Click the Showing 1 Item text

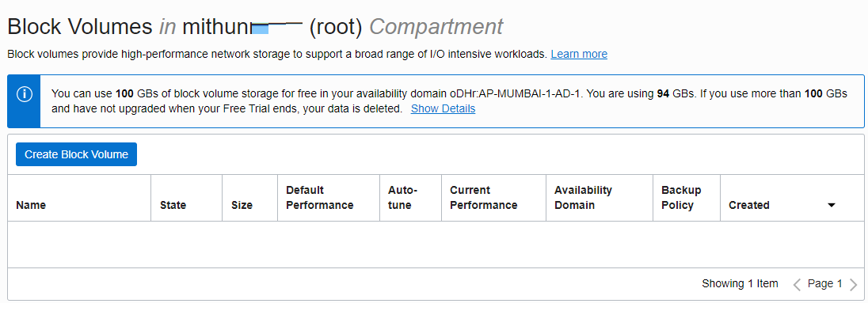(x=740, y=284)
